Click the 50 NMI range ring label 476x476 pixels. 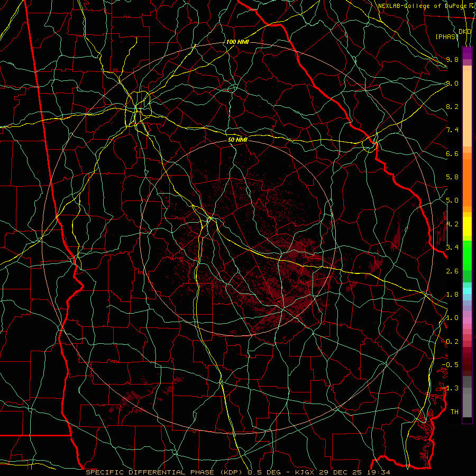pyautogui.click(x=237, y=140)
